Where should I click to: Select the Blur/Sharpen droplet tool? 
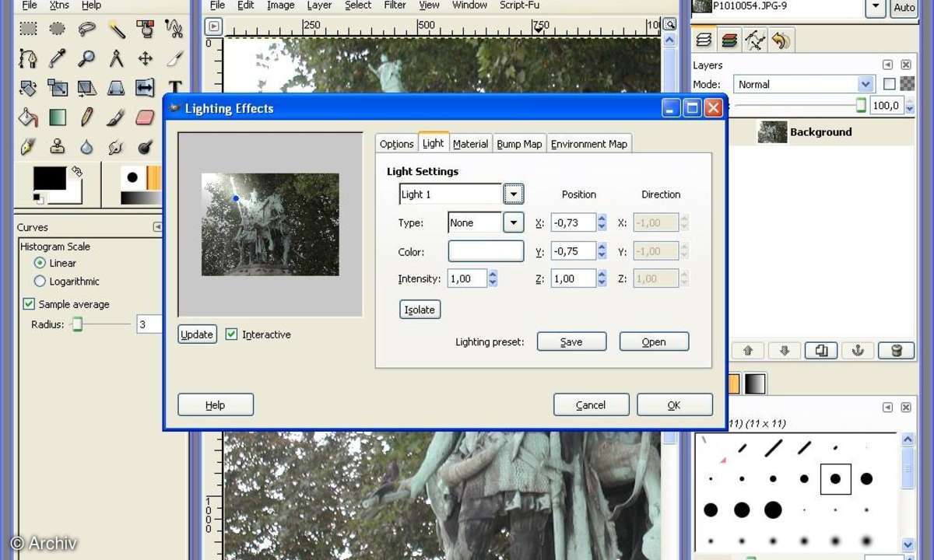(86, 146)
